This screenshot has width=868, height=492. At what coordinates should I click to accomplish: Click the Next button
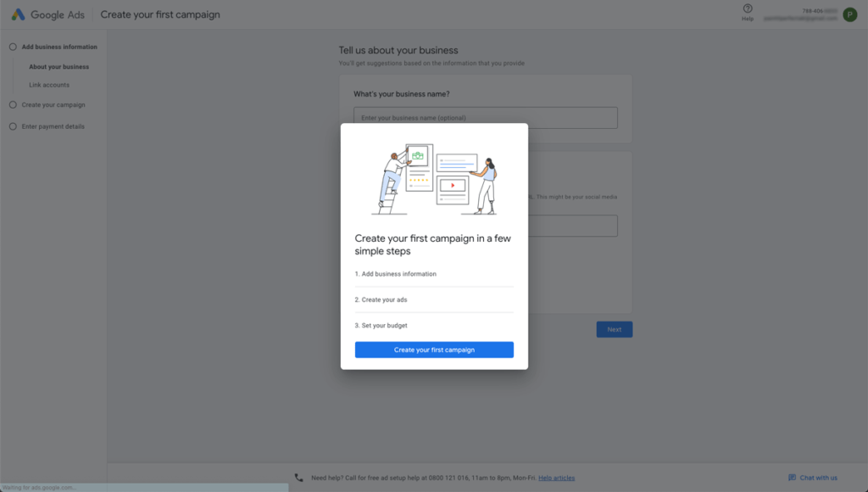pyautogui.click(x=614, y=329)
